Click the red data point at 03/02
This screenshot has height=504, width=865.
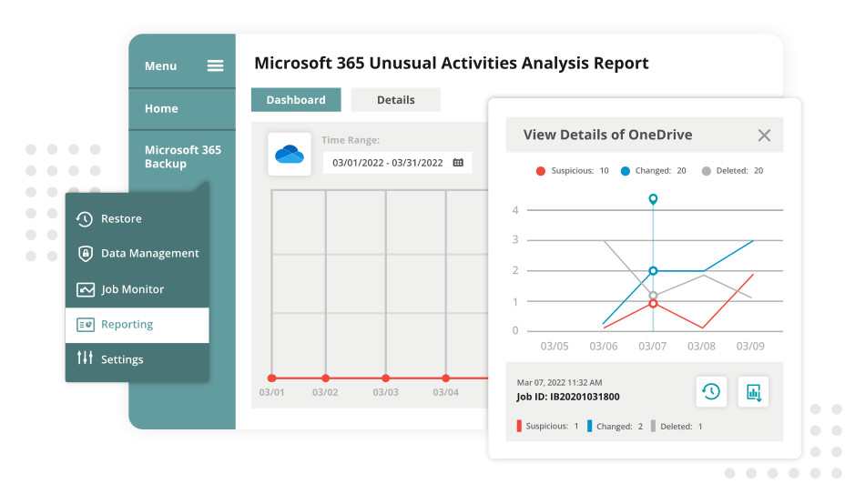click(x=325, y=378)
